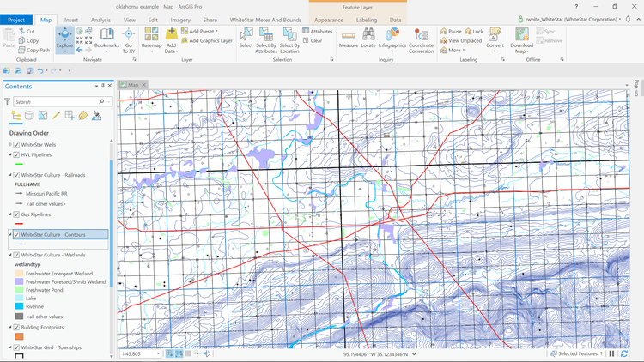Open the Bookmarks gallery
This screenshot has height=362, width=644.
coord(106,39)
